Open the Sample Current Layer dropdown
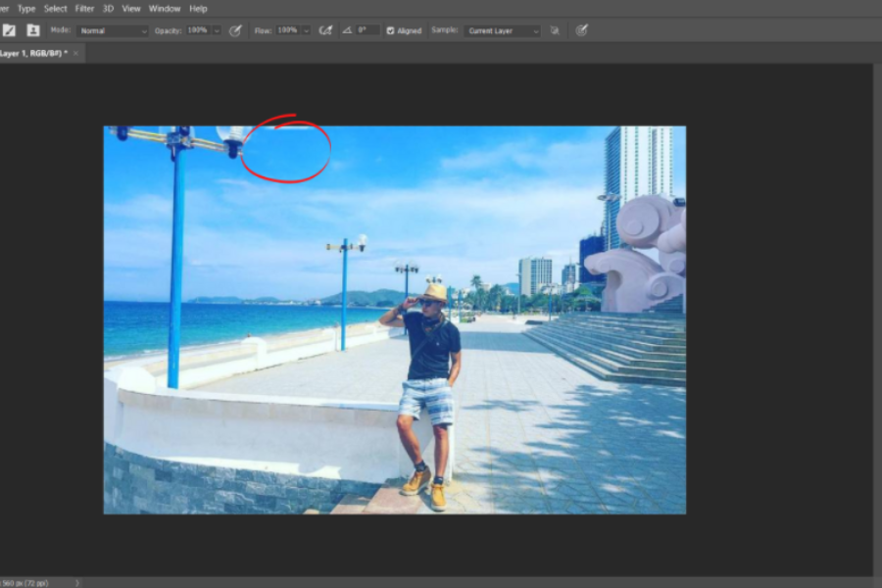Image resolution: width=882 pixels, height=588 pixels. pos(502,30)
